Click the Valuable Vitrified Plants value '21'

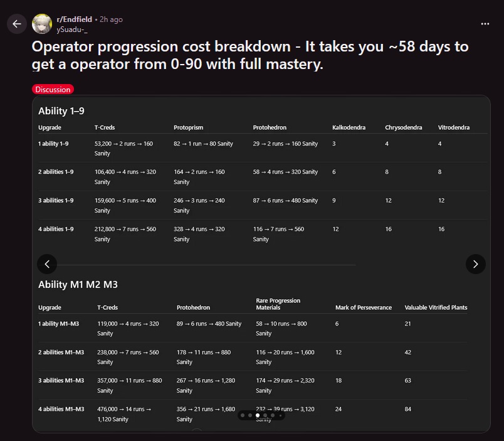point(407,324)
